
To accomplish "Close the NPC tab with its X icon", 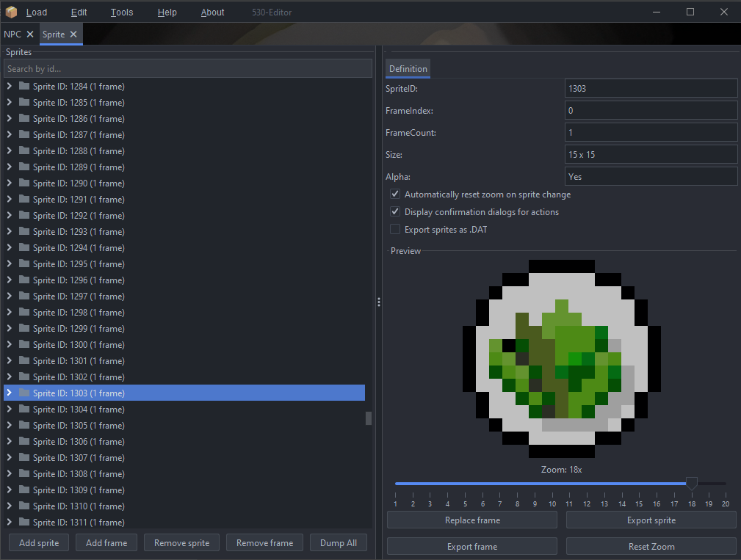I will 30,34.
